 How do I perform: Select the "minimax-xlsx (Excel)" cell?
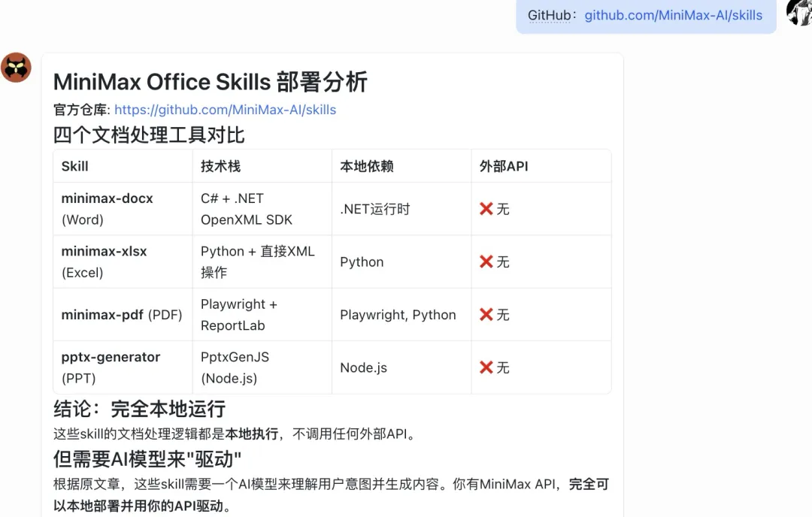click(x=123, y=262)
